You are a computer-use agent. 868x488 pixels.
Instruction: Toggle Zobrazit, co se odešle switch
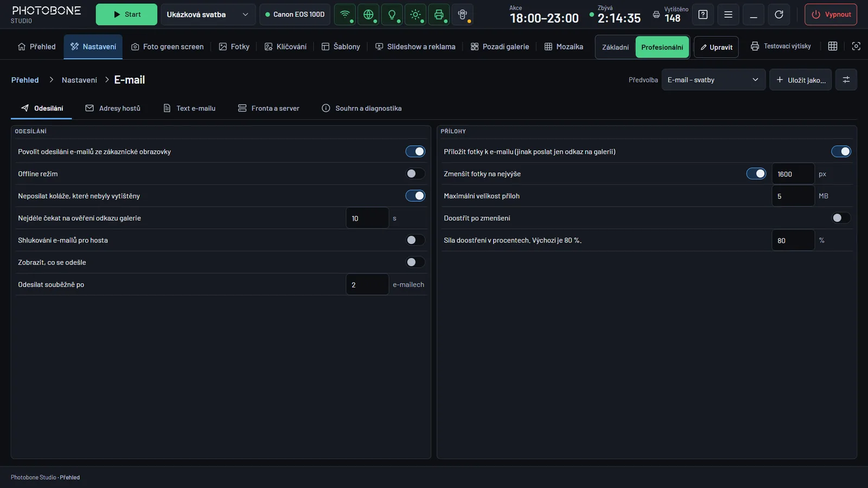point(416,262)
